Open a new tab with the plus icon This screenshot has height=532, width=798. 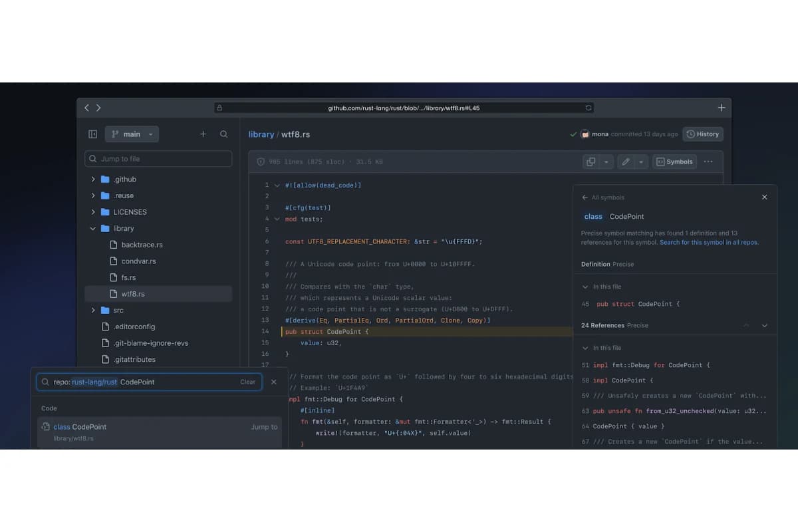pyautogui.click(x=722, y=108)
